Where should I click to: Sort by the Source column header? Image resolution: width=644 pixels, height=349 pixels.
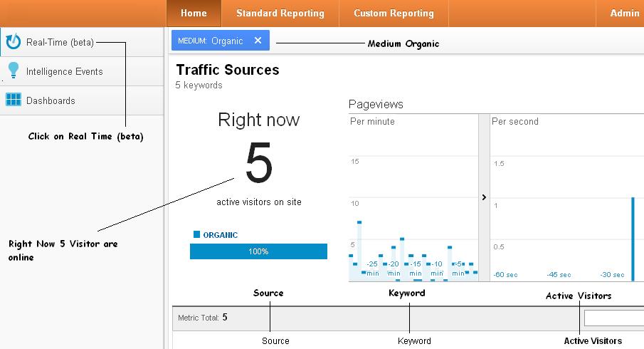click(275, 340)
